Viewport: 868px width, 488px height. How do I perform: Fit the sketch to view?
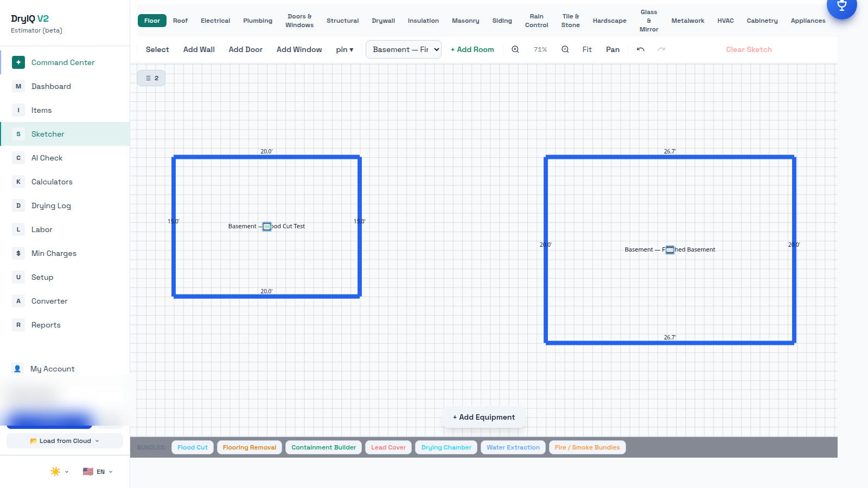pos(587,49)
